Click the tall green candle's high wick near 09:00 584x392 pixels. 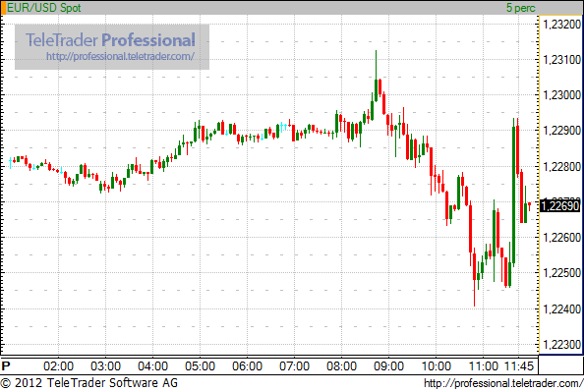point(376,65)
